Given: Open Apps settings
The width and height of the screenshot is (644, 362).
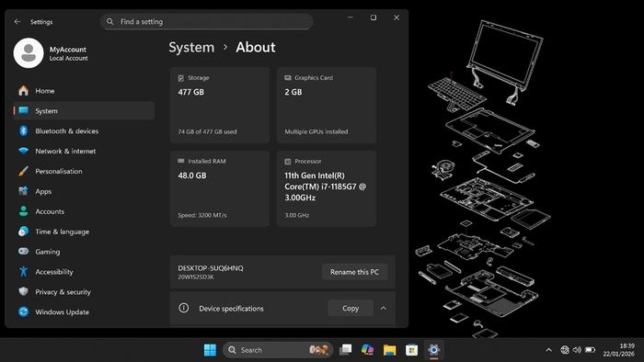Looking at the screenshot, I should tap(84, 191).
